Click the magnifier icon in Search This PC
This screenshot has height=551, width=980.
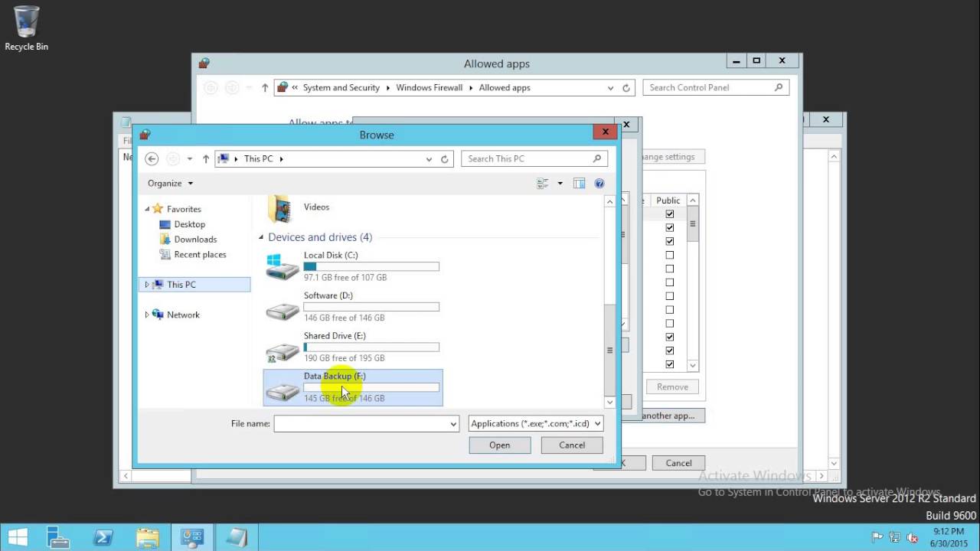point(597,159)
